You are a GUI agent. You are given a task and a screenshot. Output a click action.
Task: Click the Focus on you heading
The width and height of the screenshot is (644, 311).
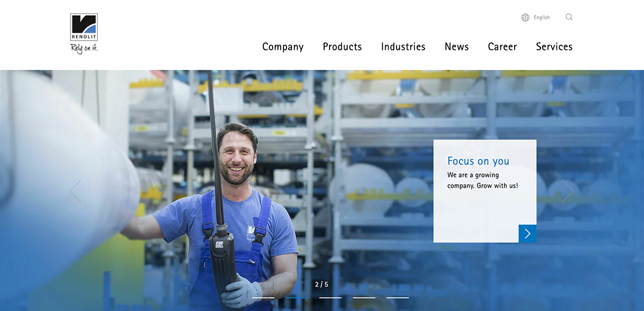478,161
